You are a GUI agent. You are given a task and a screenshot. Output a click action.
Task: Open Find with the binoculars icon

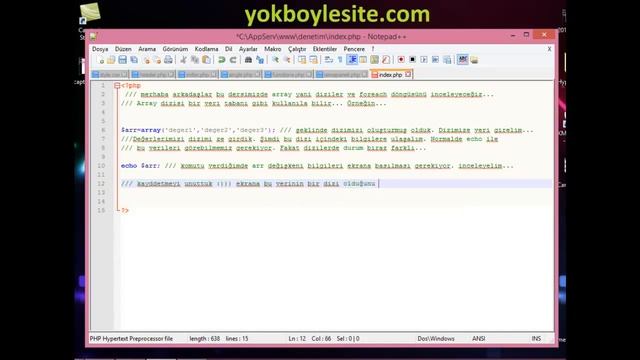click(x=248, y=60)
